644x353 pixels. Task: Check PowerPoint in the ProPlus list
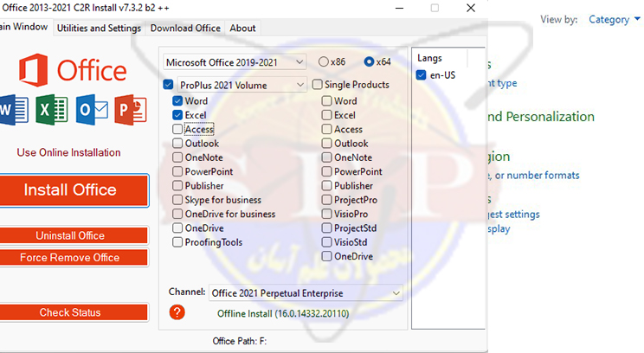[177, 171]
